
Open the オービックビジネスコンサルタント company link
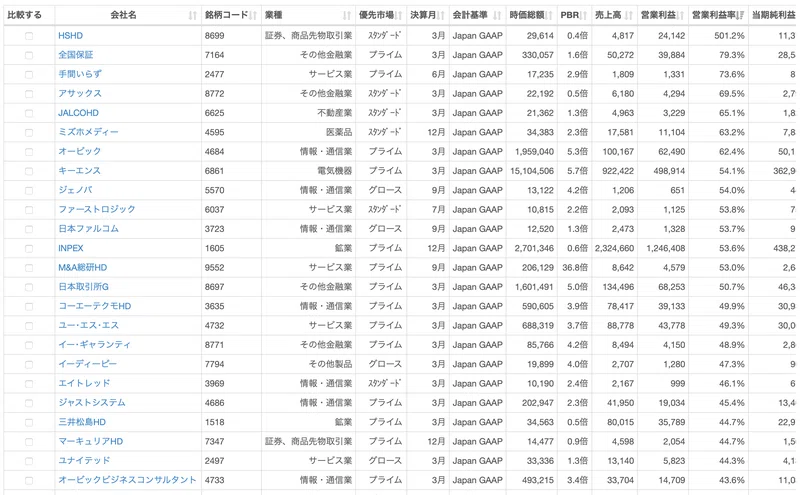pyautogui.click(x=127, y=480)
